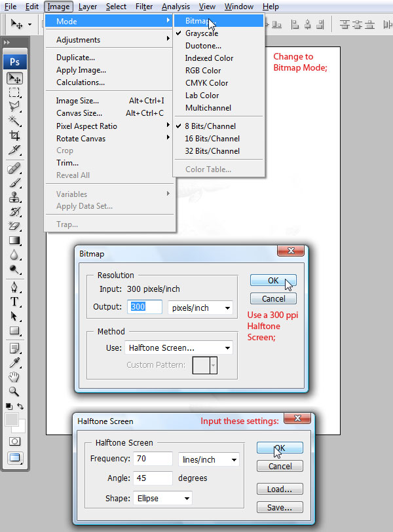Select the Dodge tool
Image resolution: width=393 pixels, height=532 pixels.
point(14,270)
